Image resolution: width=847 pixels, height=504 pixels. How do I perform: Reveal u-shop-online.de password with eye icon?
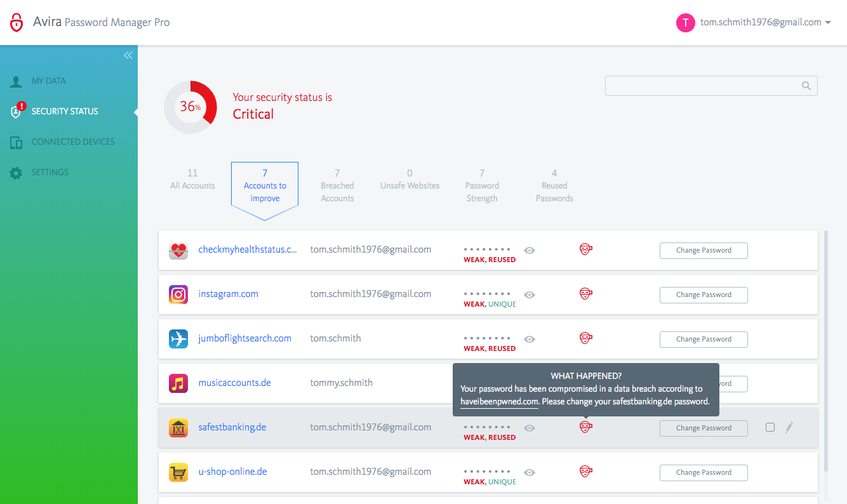pos(530,472)
